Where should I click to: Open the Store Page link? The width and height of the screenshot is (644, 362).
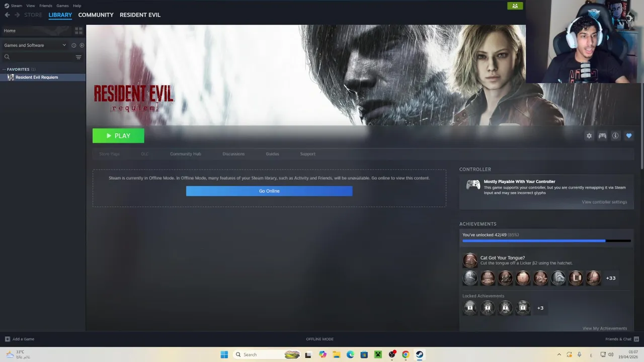[x=109, y=154]
